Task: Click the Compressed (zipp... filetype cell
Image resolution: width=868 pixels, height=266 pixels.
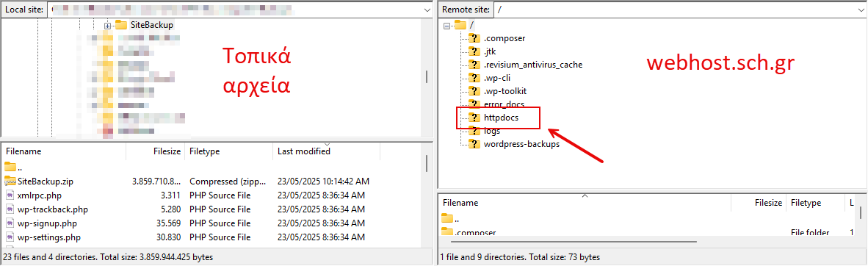Action: coord(228,181)
